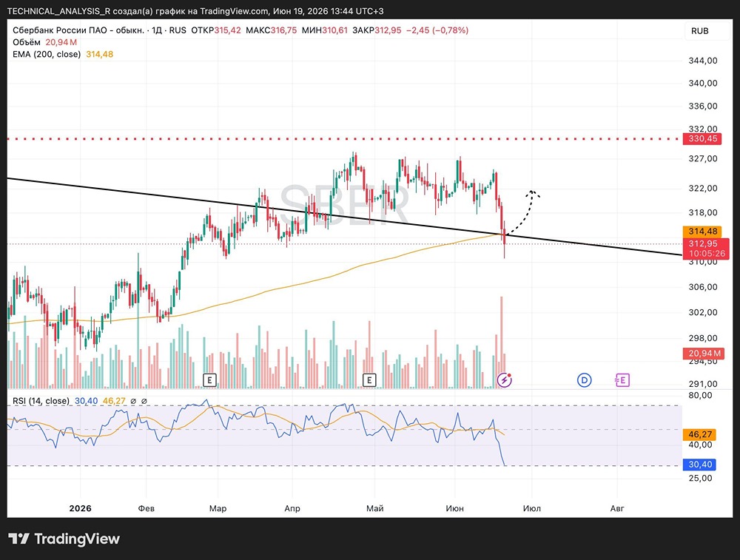Click the 344,00 price axis value

(703, 61)
